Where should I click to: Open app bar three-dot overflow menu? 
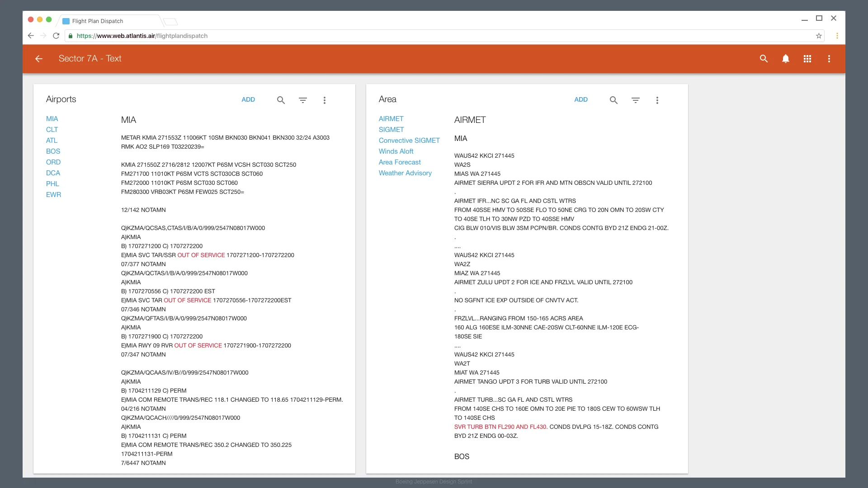click(829, 59)
